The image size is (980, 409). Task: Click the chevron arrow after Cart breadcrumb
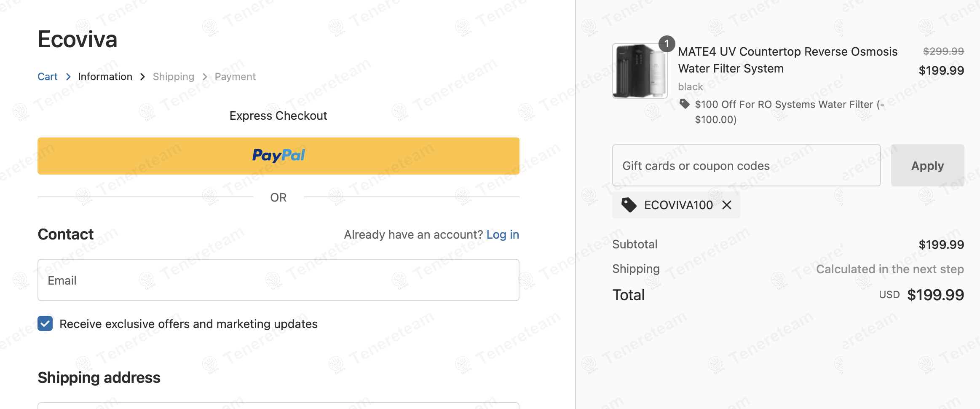(x=68, y=77)
